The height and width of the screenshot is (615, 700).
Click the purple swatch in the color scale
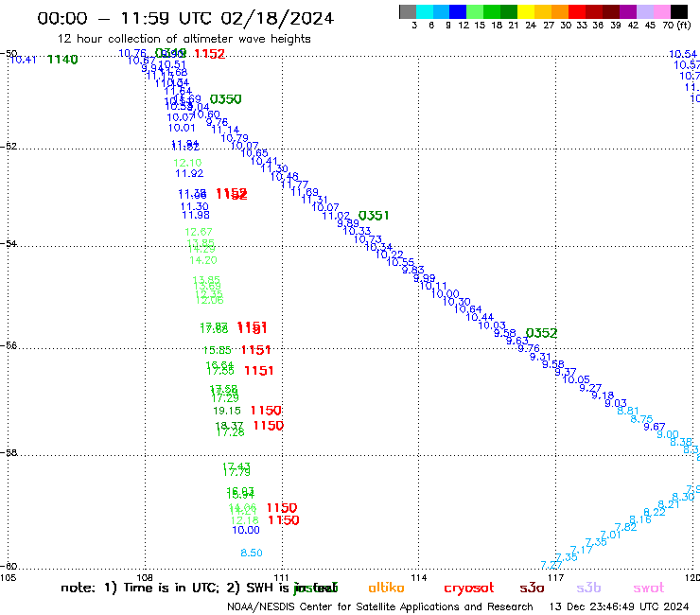coord(628,11)
